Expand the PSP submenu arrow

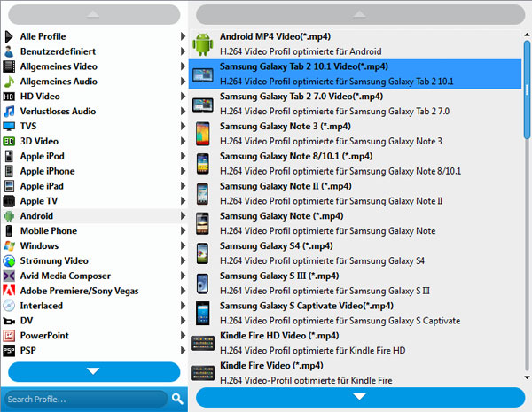point(183,351)
